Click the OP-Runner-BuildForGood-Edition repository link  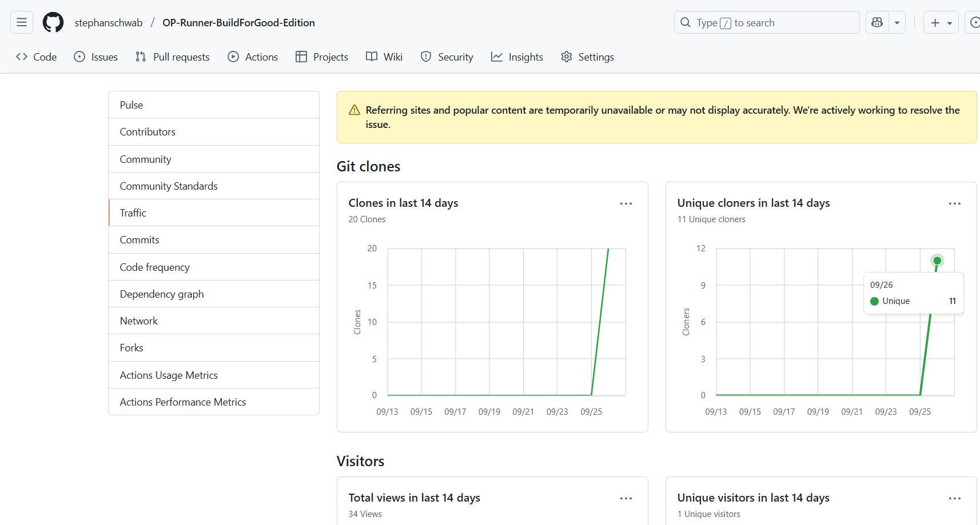coord(238,23)
